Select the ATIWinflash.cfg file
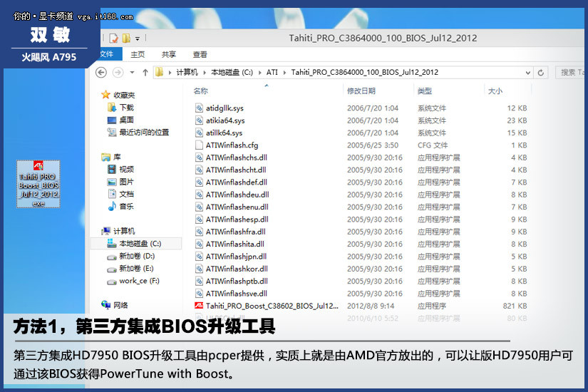This screenshot has height=392, width=588. [x=232, y=145]
